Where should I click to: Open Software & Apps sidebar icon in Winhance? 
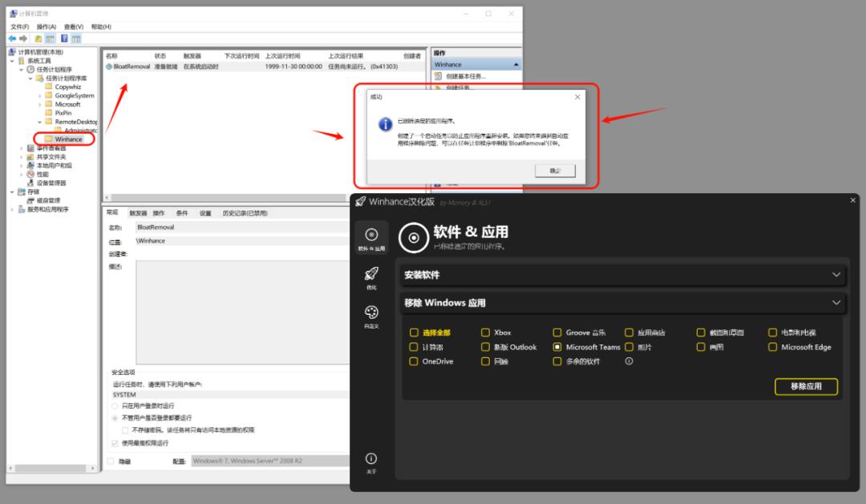371,237
